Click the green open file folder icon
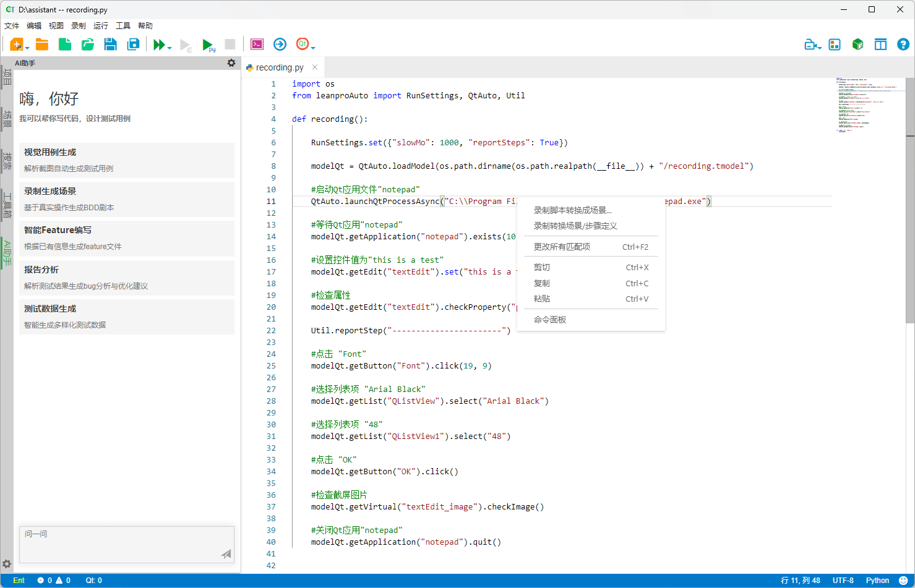The width and height of the screenshot is (915, 588). pyautogui.click(x=88, y=44)
